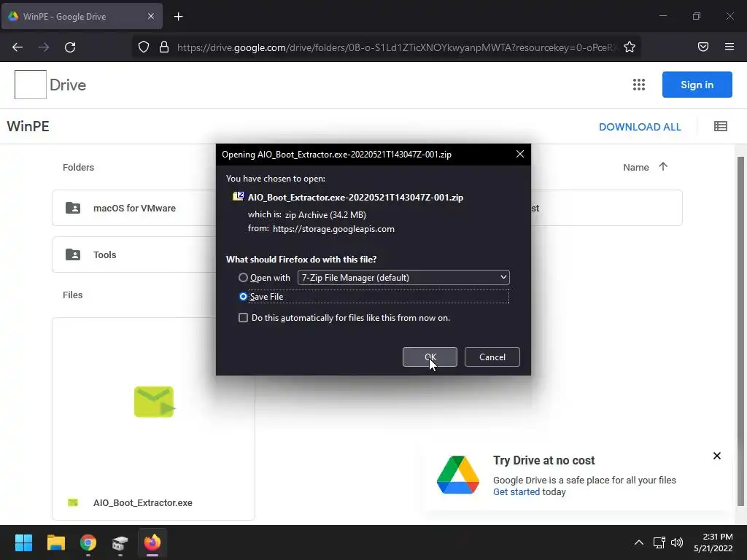747x560 pixels.
Task: Select the Save File radio button
Action: [243, 297]
